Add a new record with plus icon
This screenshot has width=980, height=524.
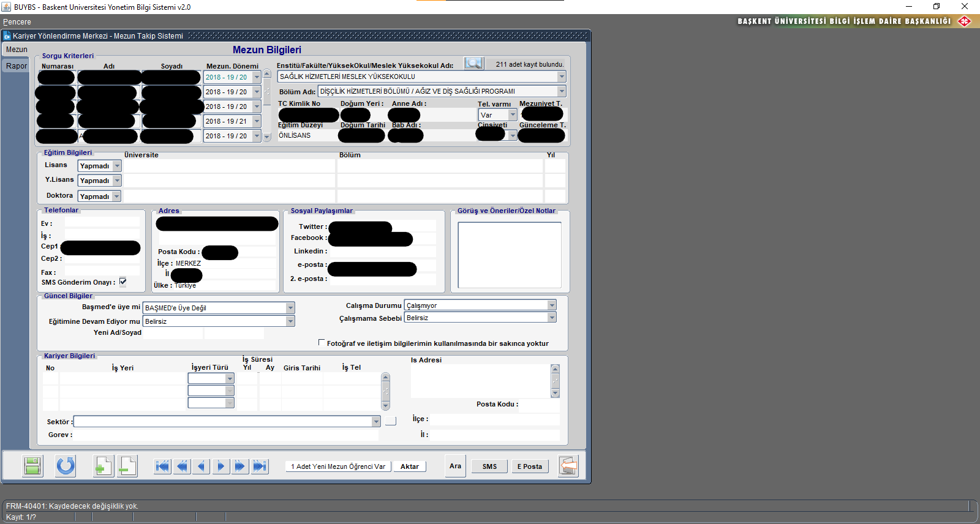coord(103,466)
